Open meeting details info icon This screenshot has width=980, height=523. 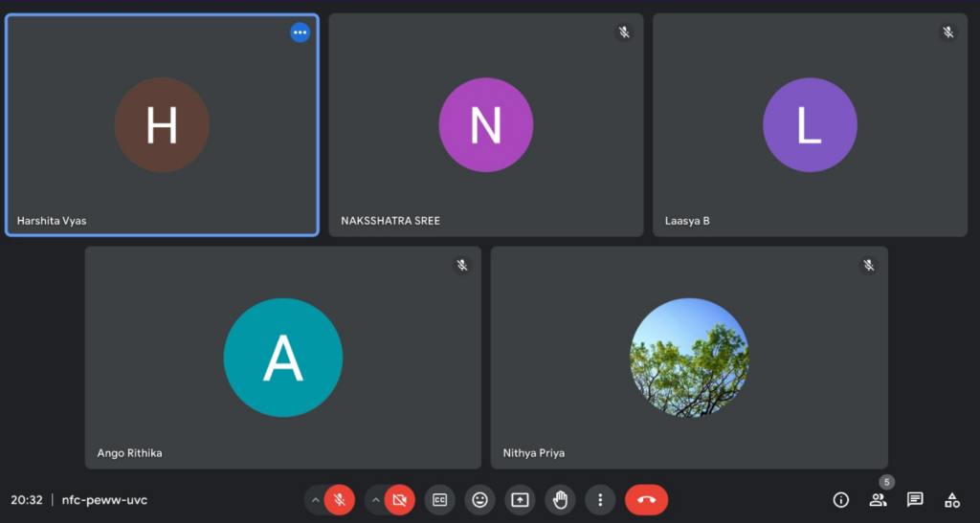click(841, 499)
